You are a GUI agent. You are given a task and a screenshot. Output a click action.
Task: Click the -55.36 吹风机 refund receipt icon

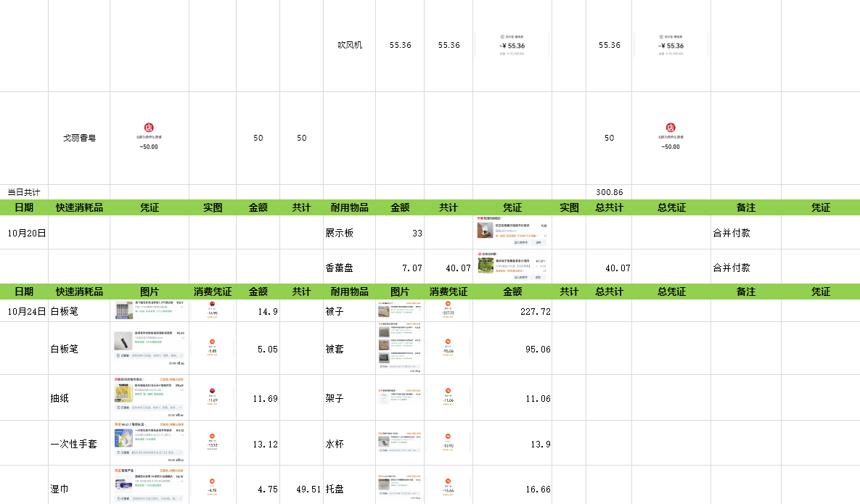tap(512, 45)
